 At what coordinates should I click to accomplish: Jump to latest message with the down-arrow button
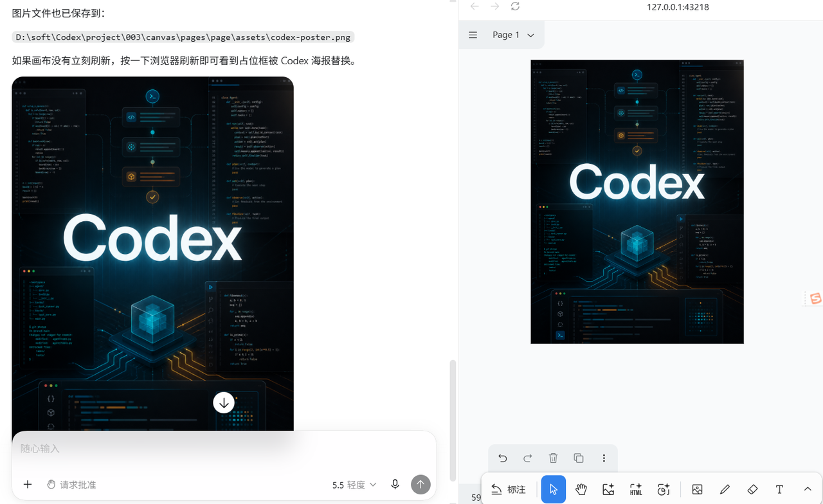pos(224,403)
